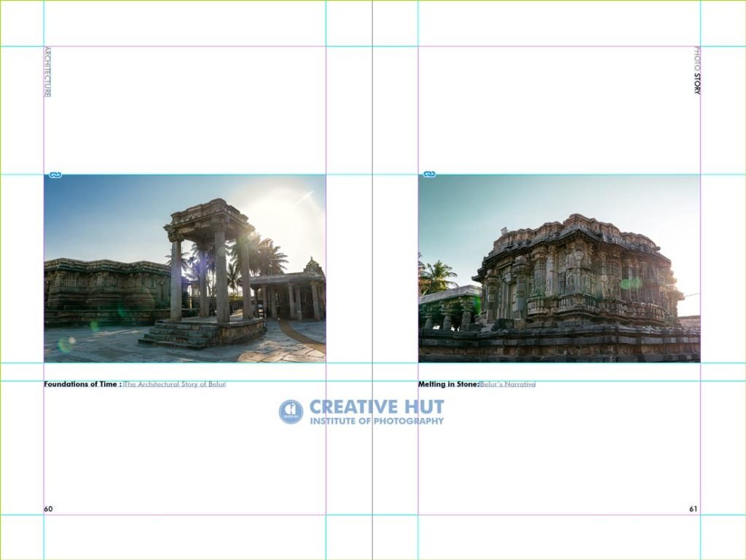Click the bold word STORY in the side label
Image resolution: width=746 pixels, height=560 pixels.
click(697, 84)
